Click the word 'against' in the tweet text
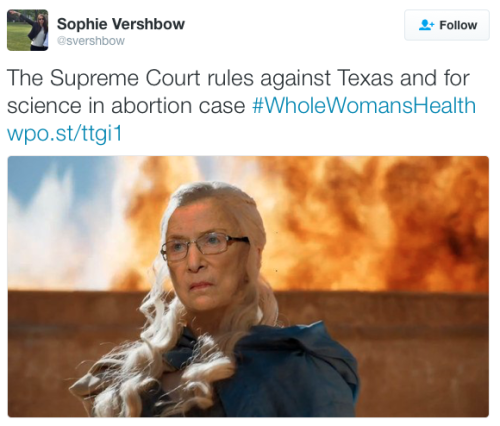 point(295,79)
